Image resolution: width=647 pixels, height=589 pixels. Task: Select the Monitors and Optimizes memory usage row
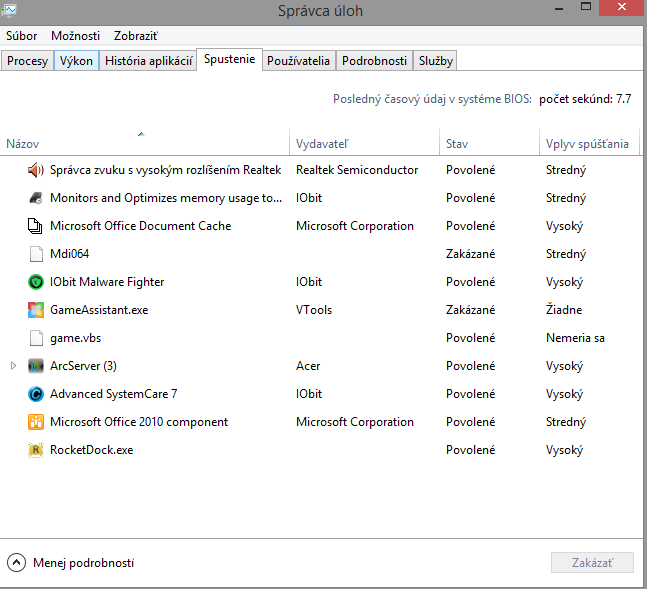click(x=321, y=198)
